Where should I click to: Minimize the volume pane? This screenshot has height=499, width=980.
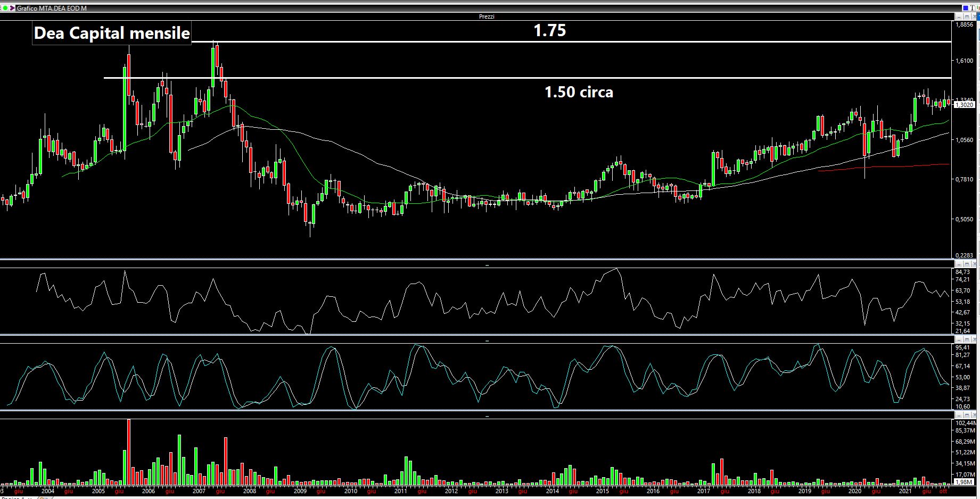tap(959, 415)
